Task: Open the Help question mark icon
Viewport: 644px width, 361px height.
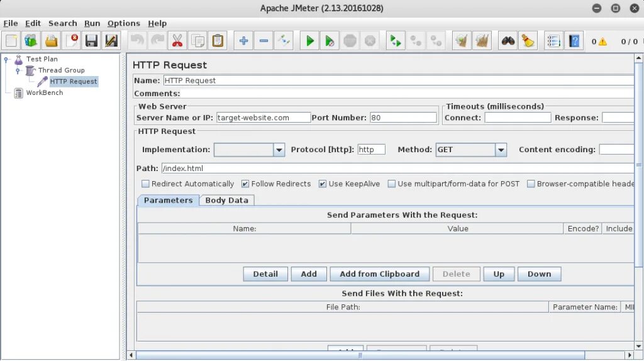Action: pos(574,41)
